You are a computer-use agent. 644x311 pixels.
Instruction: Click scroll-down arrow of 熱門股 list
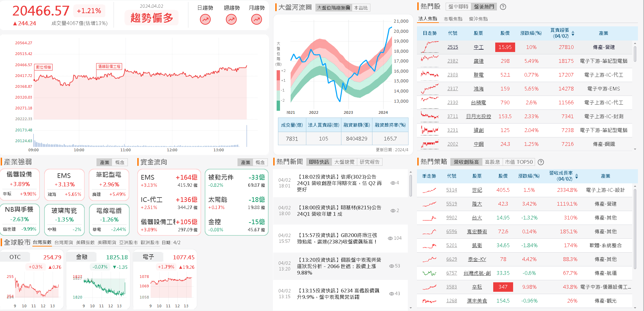point(635,149)
